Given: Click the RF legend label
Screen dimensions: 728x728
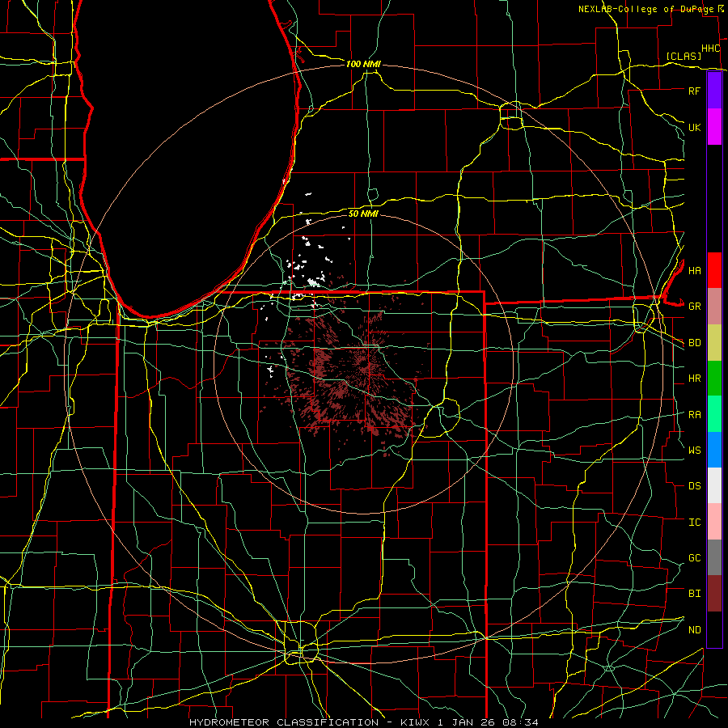Looking at the screenshot, I should pos(695,91).
